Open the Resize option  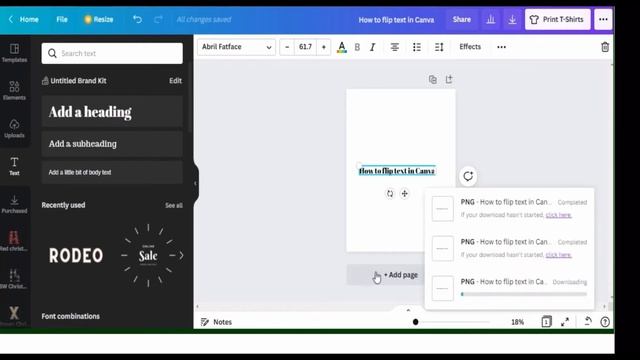pyautogui.click(x=98, y=19)
